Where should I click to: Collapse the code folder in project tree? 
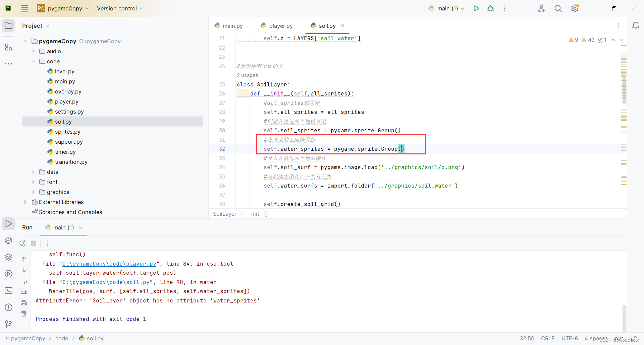coord(33,61)
